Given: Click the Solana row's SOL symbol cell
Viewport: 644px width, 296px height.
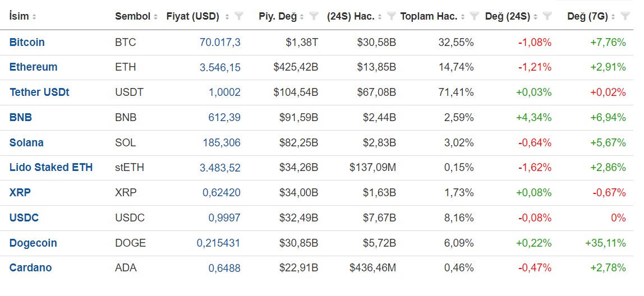Looking at the screenshot, I should pos(125,142).
